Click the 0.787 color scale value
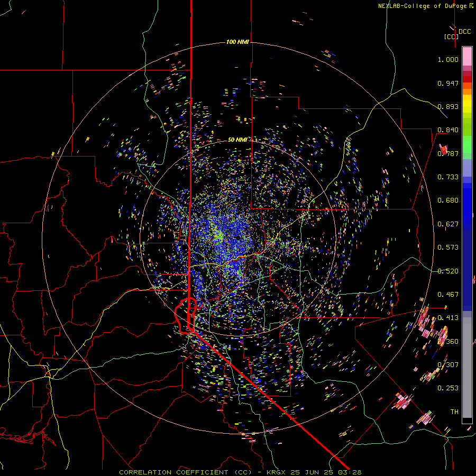Image resolution: width=476 pixels, height=476 pixels. coord(448,153)
